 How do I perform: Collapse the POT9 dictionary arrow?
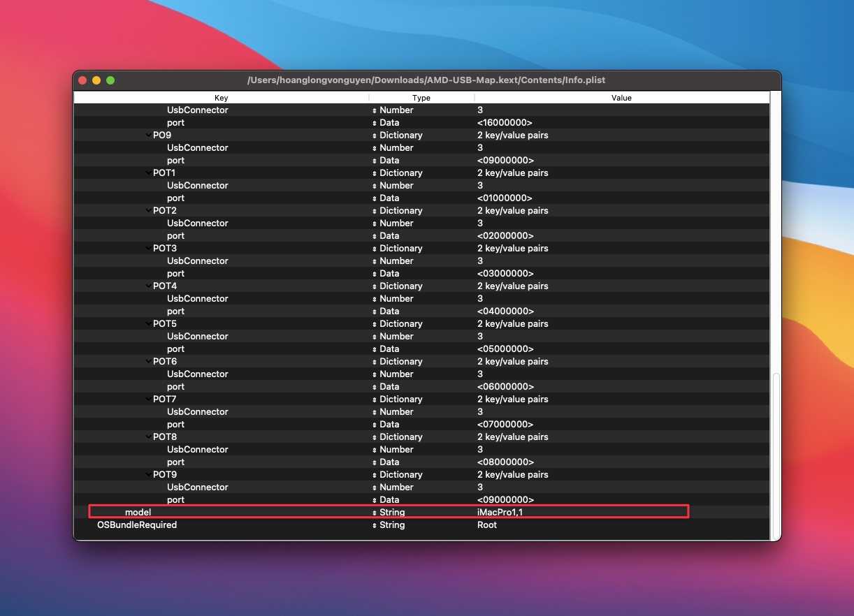pos(148,474)
